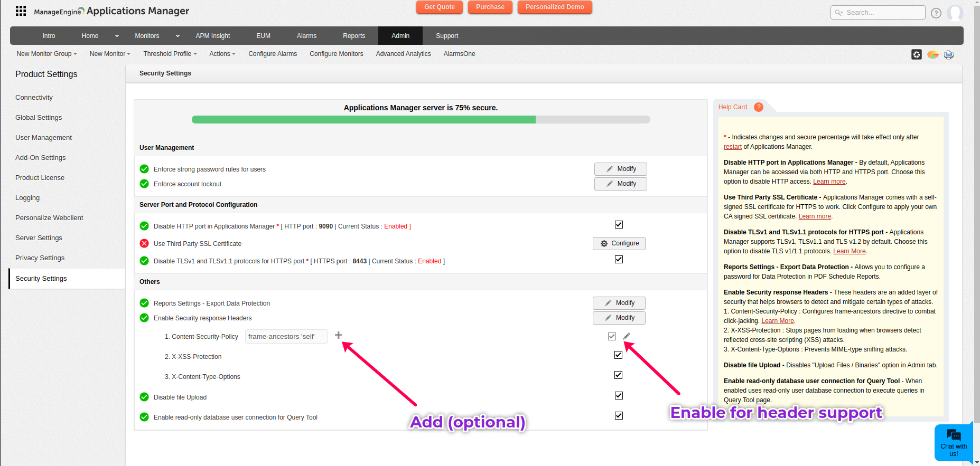The image size is (980, 466).
Task: Click the 75% secure progress bar
Action: (x=421, y=120)
